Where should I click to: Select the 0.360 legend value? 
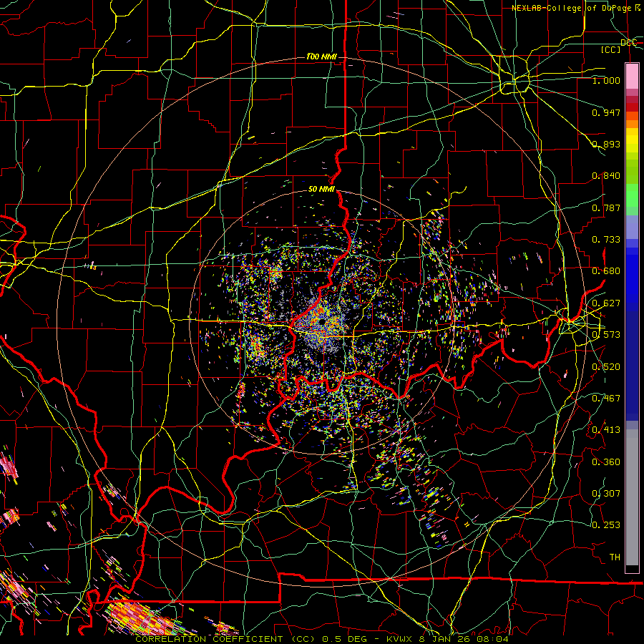click(x=606, y=462)
